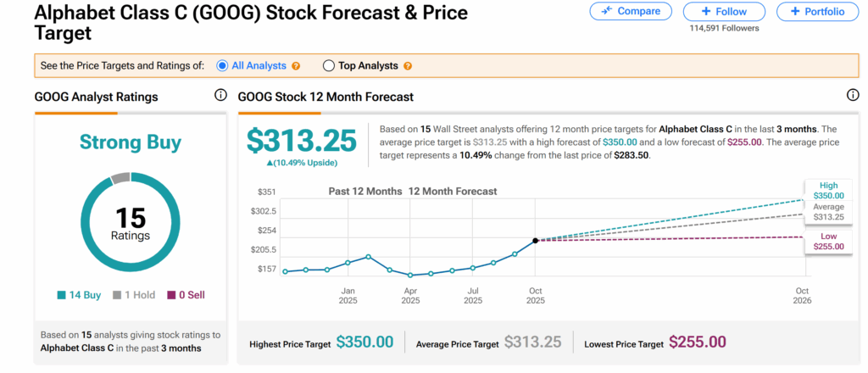
Task: Click the purple 0 Sell legend square
Action: pyautogui.click(x=170, y=296)
